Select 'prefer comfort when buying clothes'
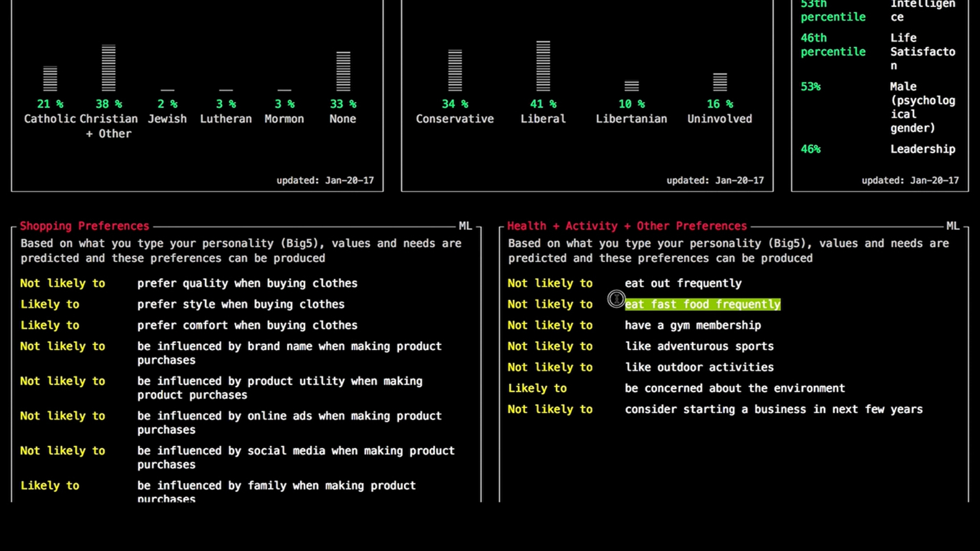Viewport: 980px width, 551px height. 247,325
